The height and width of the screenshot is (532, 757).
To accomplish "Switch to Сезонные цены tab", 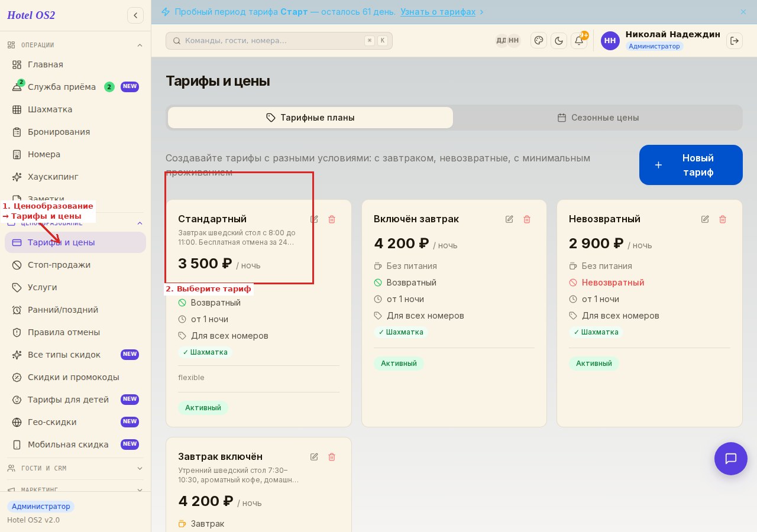I will pos(598,118).
